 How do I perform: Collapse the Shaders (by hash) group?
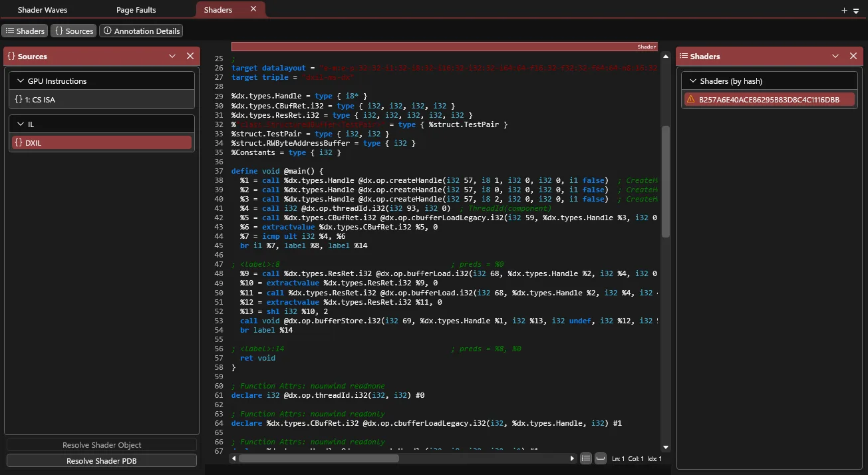click(692, 81)
